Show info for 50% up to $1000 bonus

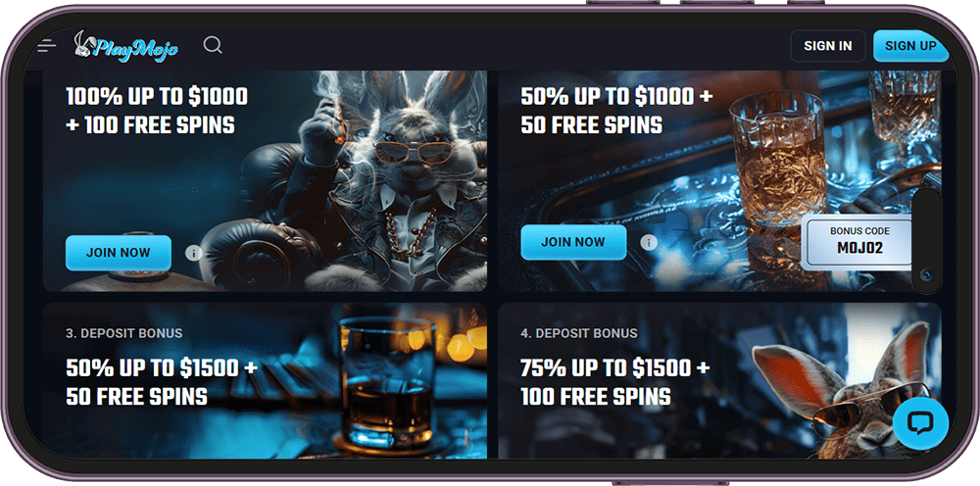pos(649,242)
